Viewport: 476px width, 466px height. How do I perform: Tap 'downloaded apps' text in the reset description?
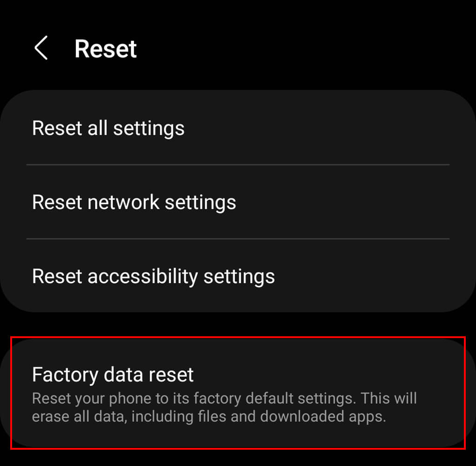[323, 417]
